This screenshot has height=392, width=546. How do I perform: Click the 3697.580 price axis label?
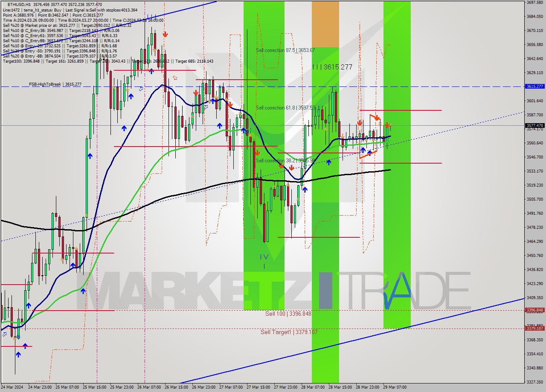click(x=534, y=3)
